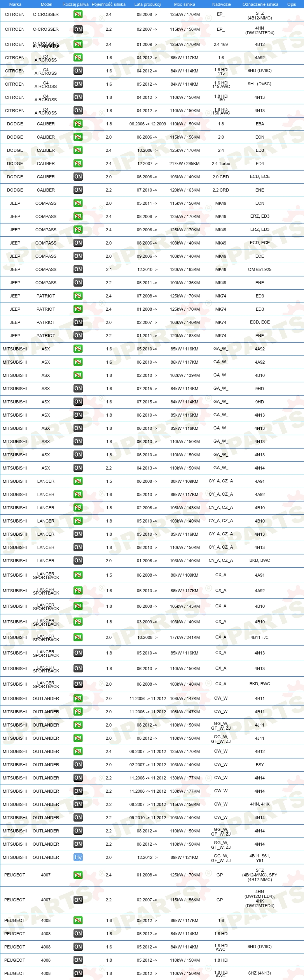Select the BSY engine code cell
This screenshot has width=304, height=980.
(260, 765)
